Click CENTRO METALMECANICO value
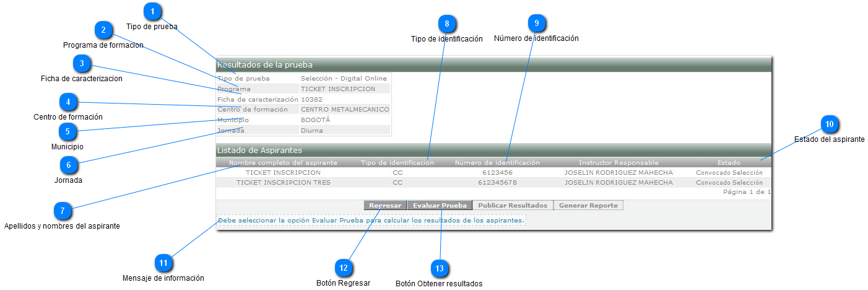The height and width of the screenshot is (290, 868). (x=345, y=110)
